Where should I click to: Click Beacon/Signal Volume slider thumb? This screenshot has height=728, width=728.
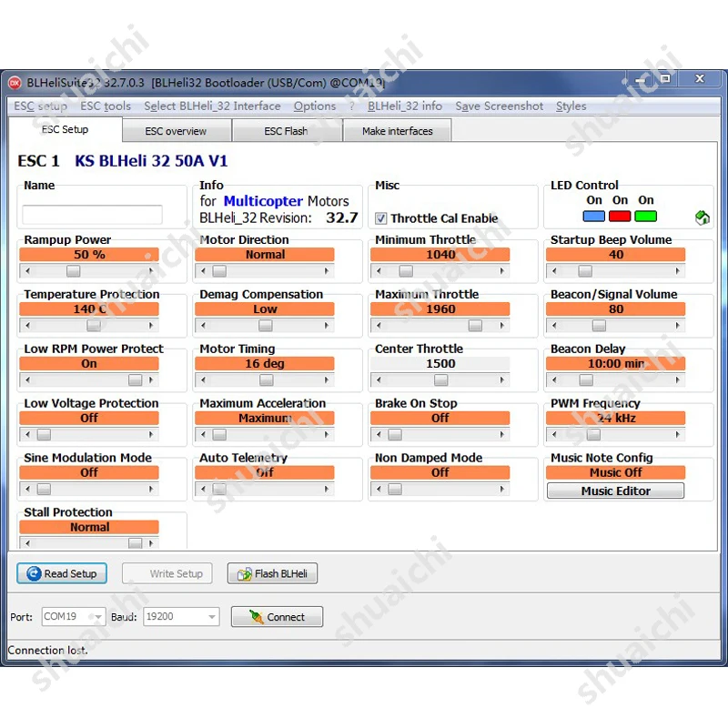[600, 326]
